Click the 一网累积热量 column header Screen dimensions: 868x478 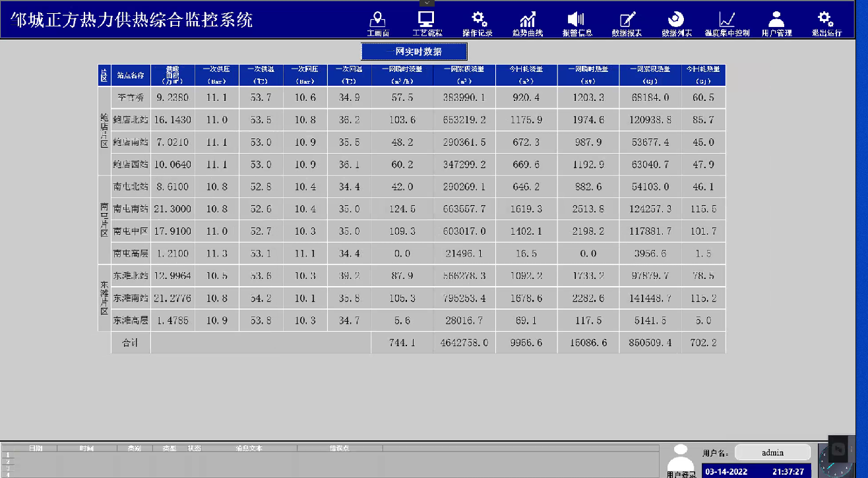click(650, 75)
